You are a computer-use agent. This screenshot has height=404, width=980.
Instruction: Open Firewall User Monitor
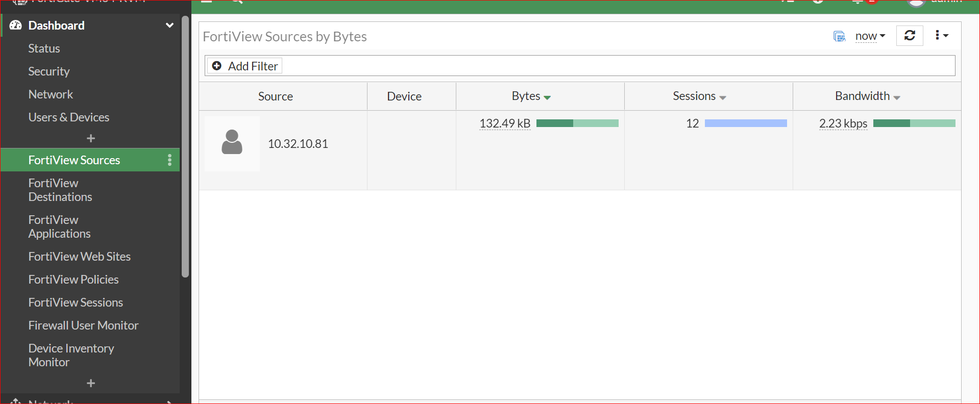click(x=83, y=325)
